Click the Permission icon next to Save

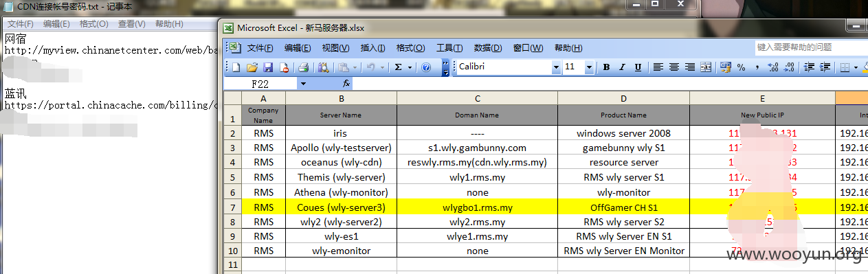pos(283,67)
